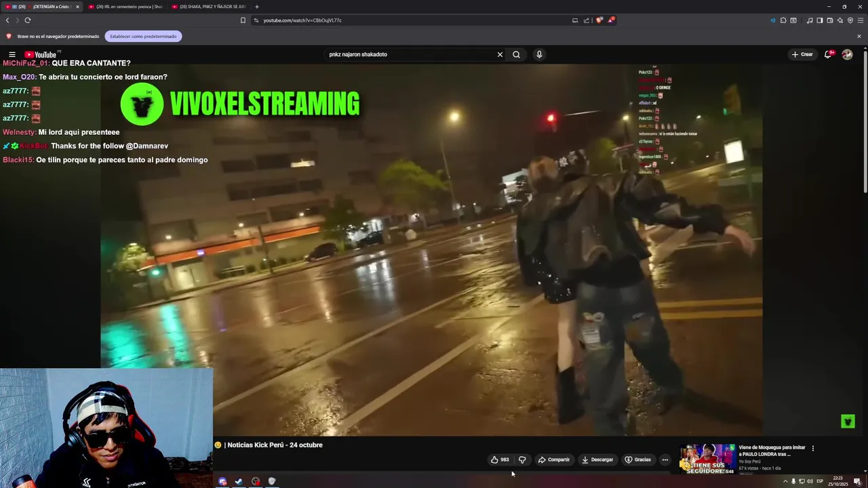Open the Leo AI sparkle icon
This screenshot has width=868, height=488.
point(840,20)
